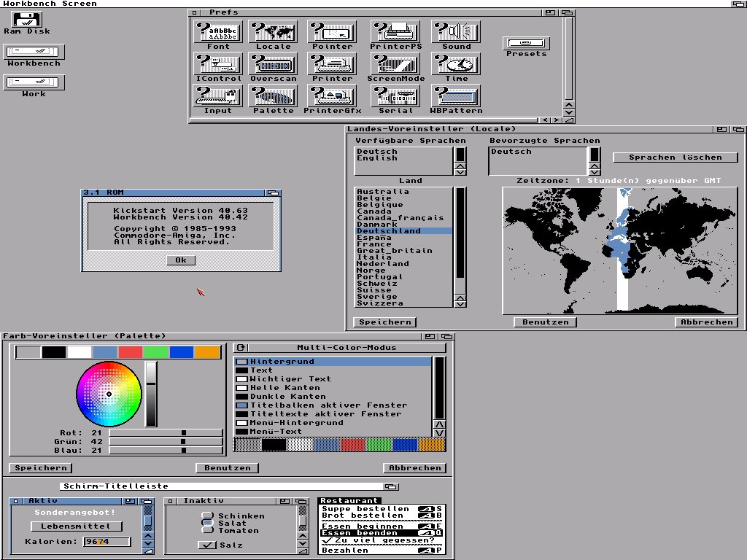The width and height of the screenshot is (747, 560).
Task: Open the ScreenMode preferences icon
Action: click(x=395, y=64)
